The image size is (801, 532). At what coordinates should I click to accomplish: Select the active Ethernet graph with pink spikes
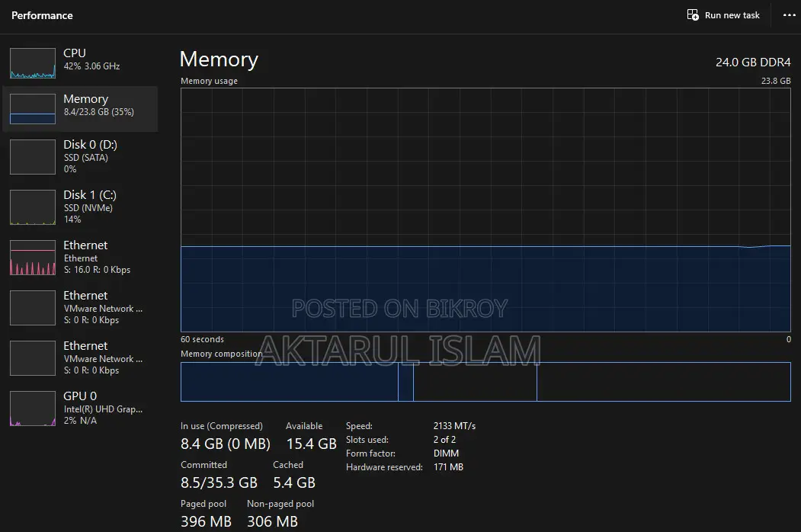click(33, 258)
